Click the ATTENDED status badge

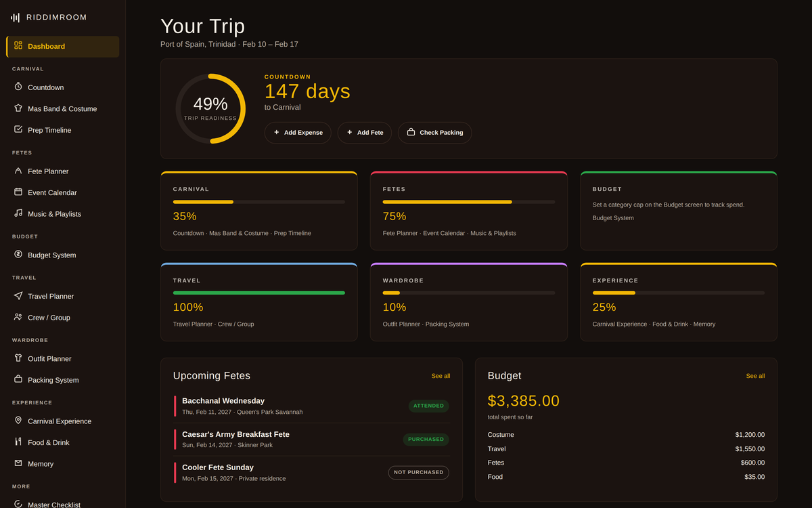(428, 406)
